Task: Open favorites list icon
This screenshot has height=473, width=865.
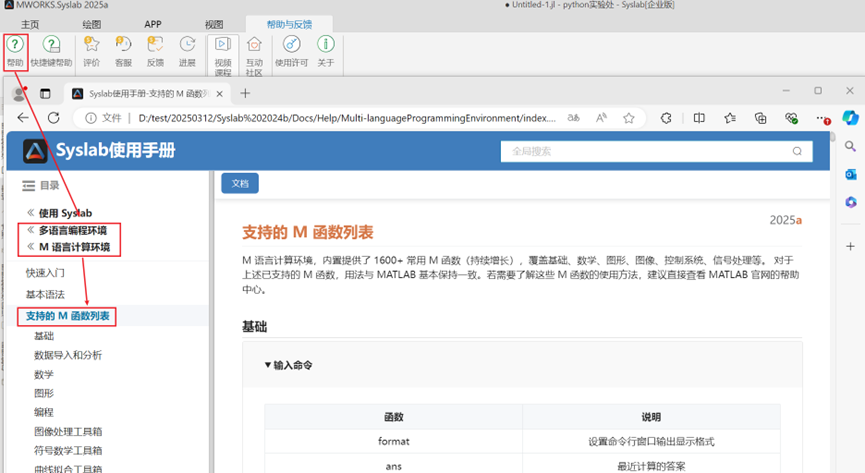Action: tap(730, 118)
